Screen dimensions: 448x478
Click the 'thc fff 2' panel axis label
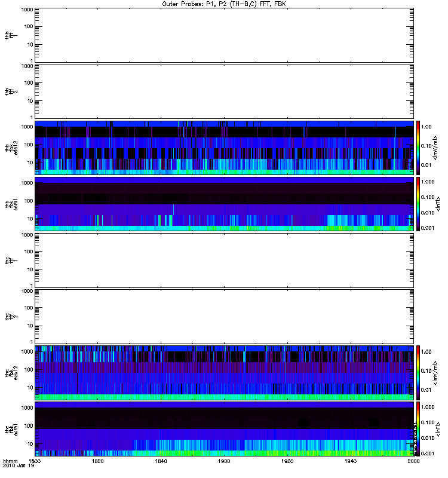click(x=11, y=317)
